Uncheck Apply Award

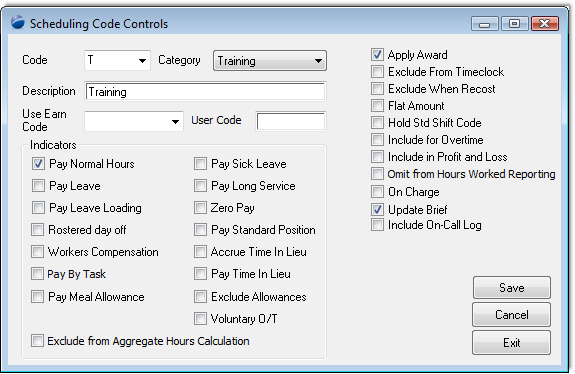click(377, 55)
